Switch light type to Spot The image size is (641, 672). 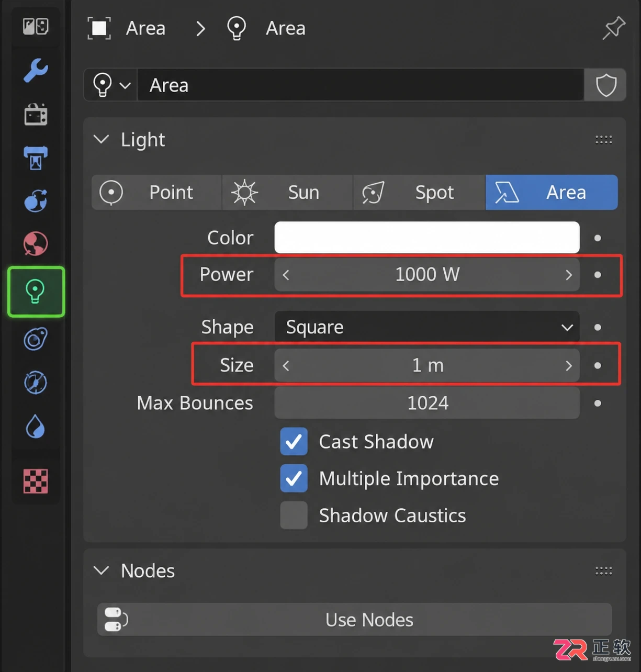[419, 192]
